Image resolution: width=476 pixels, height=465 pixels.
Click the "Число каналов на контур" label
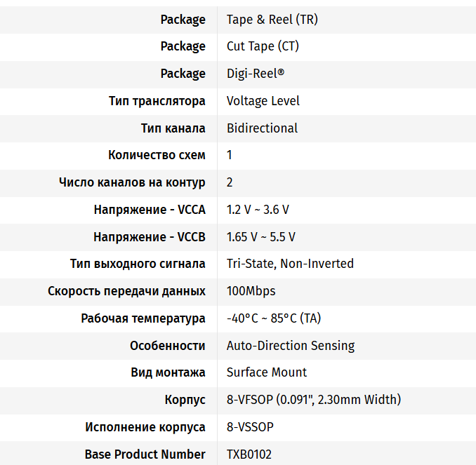point(133,182)
